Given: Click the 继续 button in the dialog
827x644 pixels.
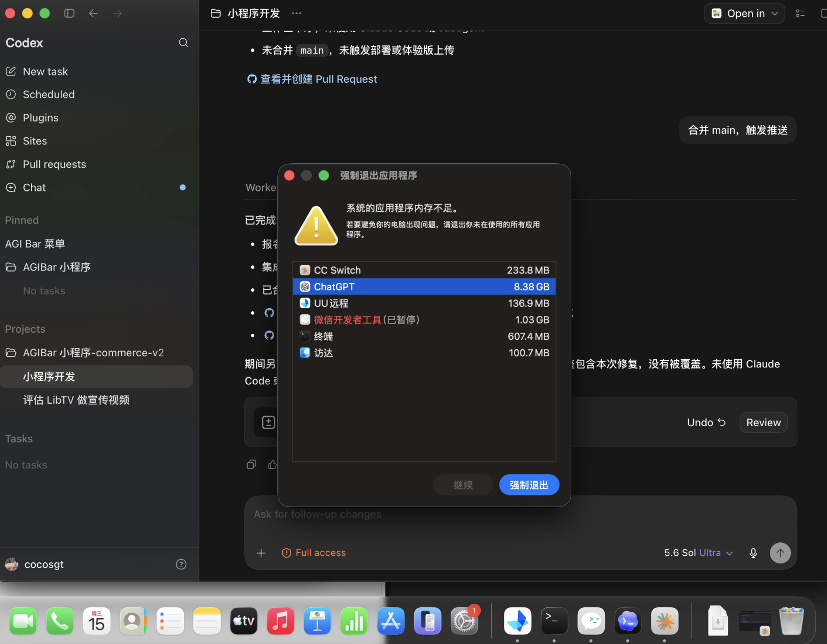Looking at the screenshot, I should tap(464, 485).
